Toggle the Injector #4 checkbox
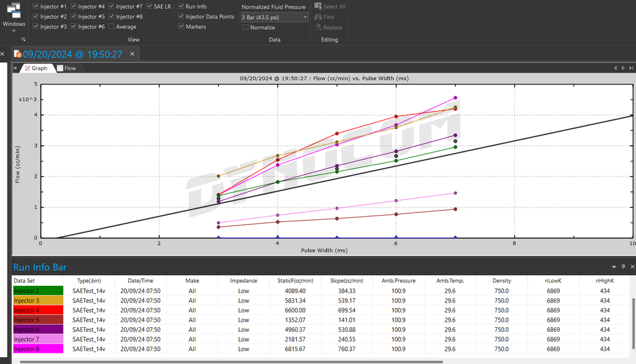 tap(73, 6)
